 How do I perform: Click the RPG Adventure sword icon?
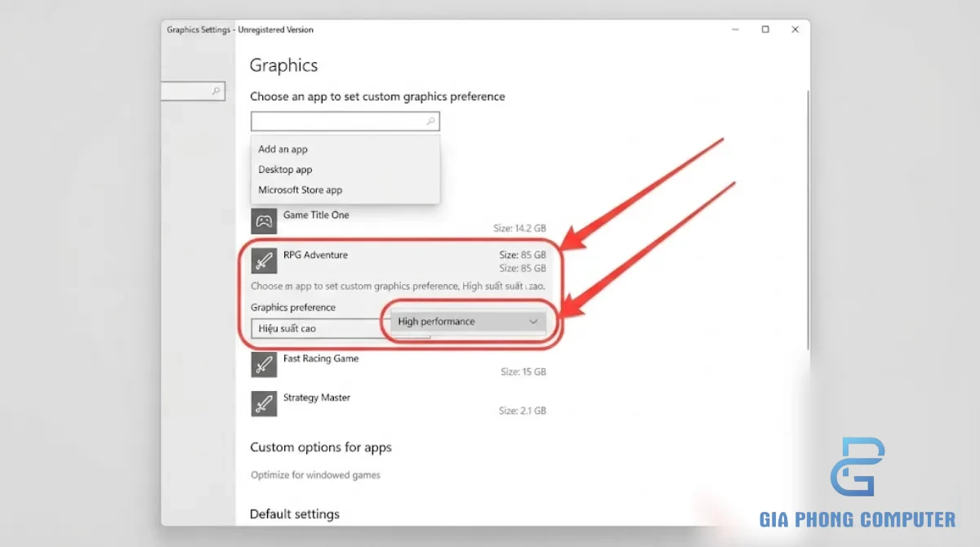(x=264, y=261)
